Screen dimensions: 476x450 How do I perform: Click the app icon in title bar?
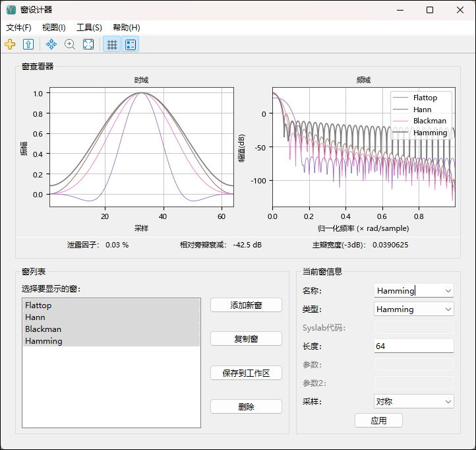tap(11, 10)
